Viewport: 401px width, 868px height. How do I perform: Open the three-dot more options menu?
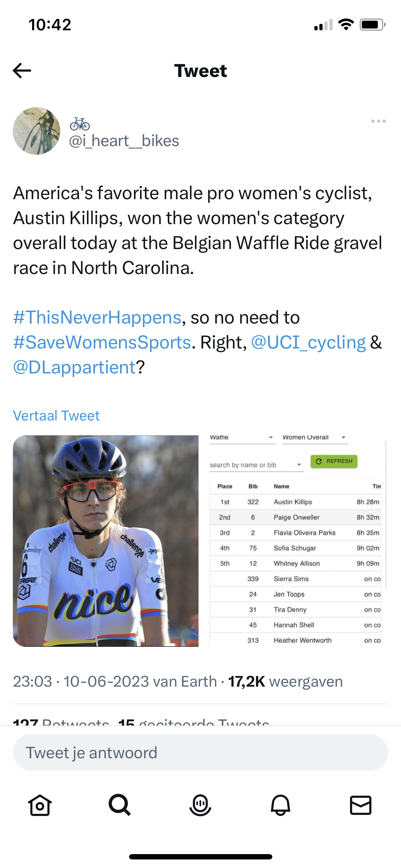(x=378, y=121)
